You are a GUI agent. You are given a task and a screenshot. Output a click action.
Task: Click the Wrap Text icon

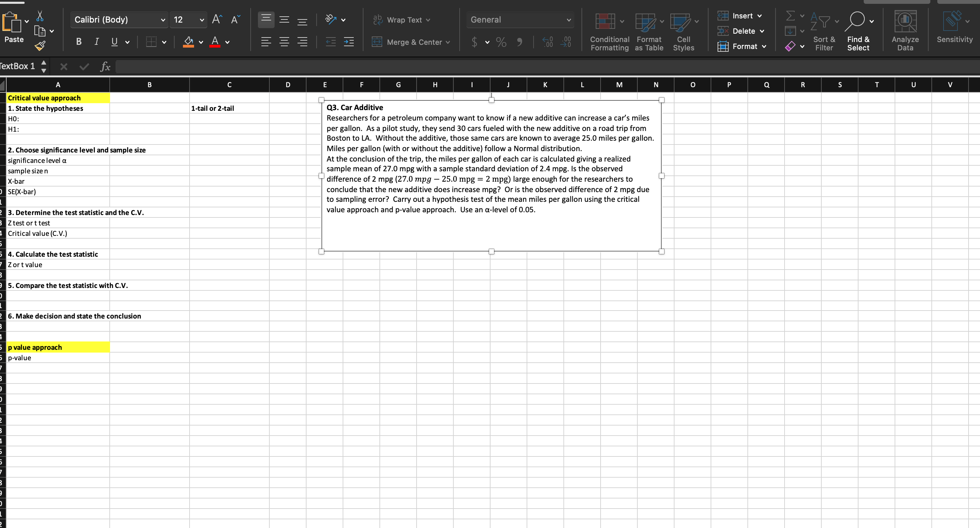377,20
